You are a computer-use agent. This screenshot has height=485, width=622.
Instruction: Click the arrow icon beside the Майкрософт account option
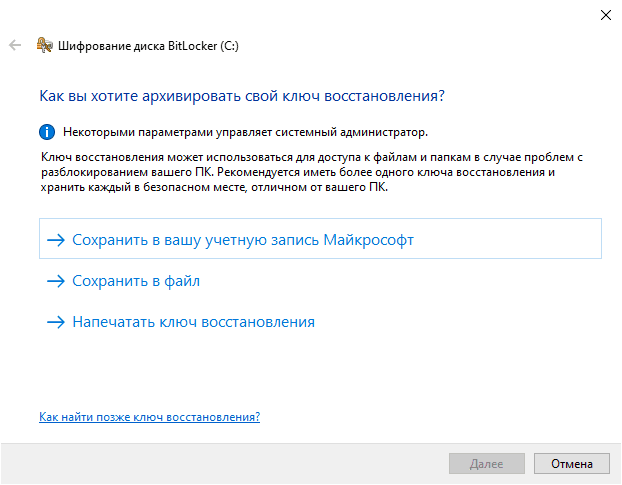[55, 240]
